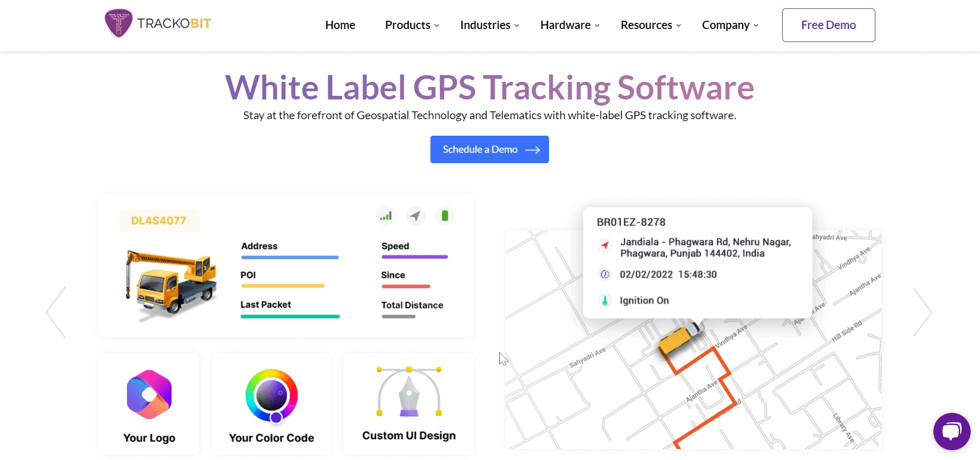The height and width of the screenshot is (460, 980).
Task: Click the purple Speed bar
Action: click(415, 257)
